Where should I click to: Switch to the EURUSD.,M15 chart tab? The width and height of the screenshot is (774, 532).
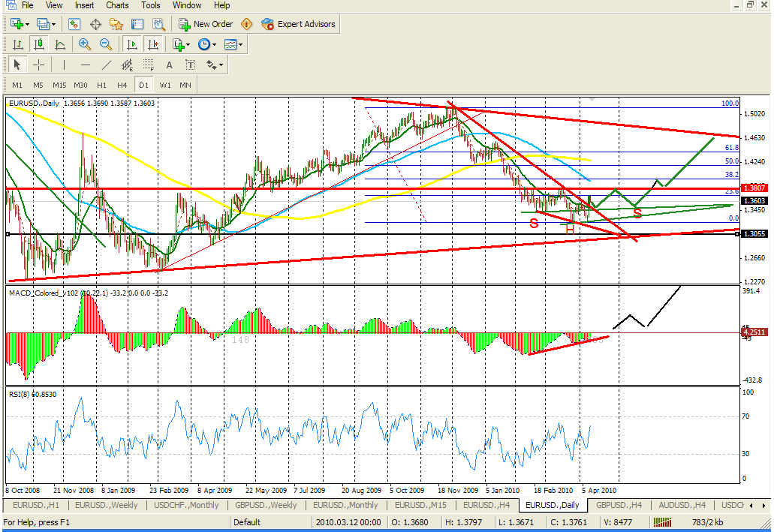click(x=420, y=505)
